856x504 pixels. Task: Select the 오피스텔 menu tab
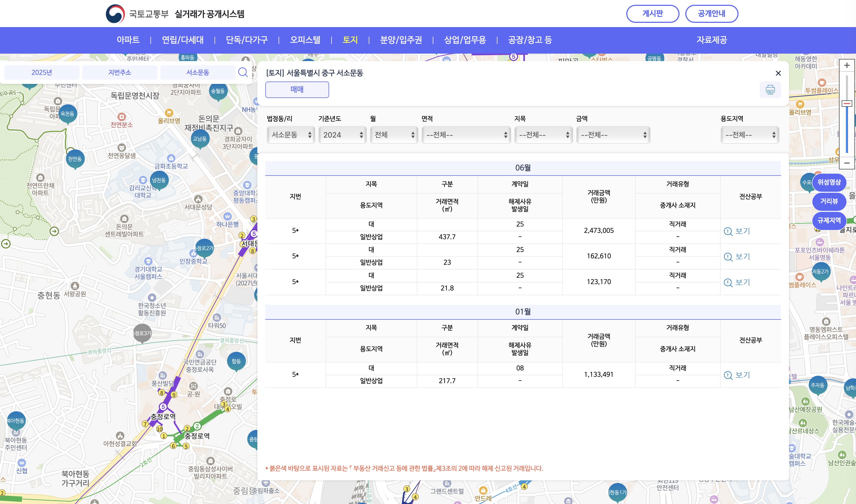(x=305, y=40)
